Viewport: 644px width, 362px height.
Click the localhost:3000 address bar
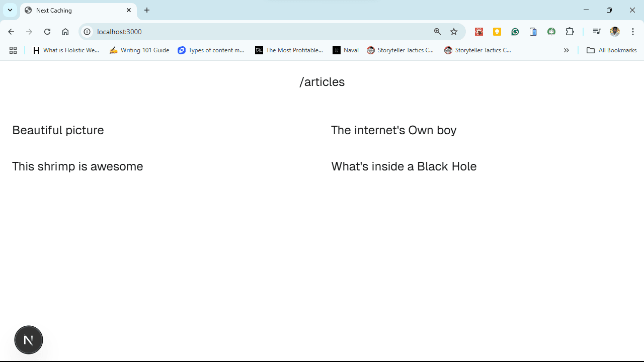(x=252, y=32)
